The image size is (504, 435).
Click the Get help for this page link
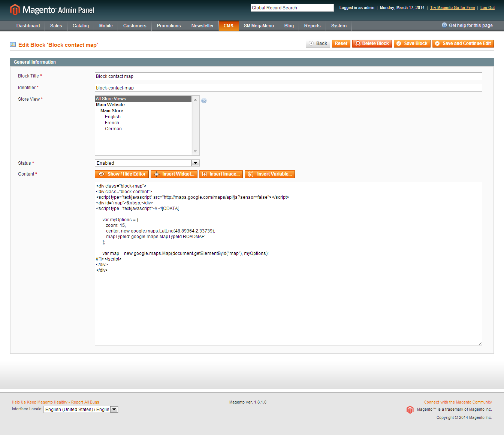click(471, 25)
